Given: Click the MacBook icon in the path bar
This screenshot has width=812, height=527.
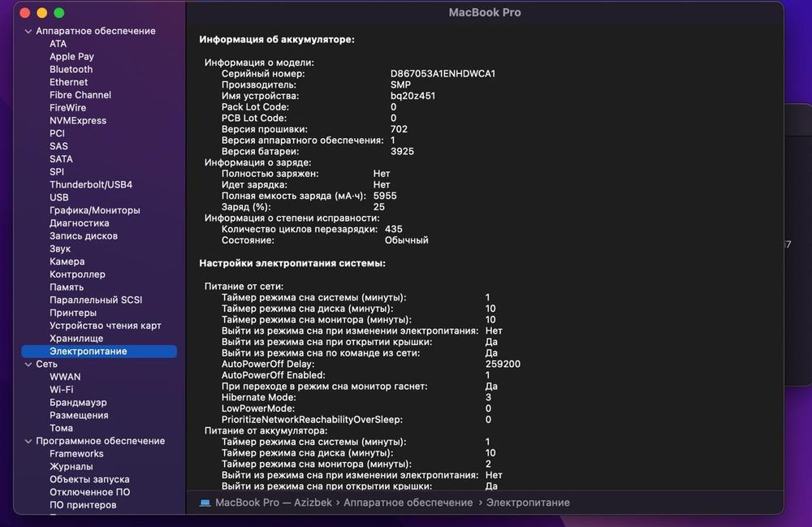Looking at the screenshot, I should 205,503.
